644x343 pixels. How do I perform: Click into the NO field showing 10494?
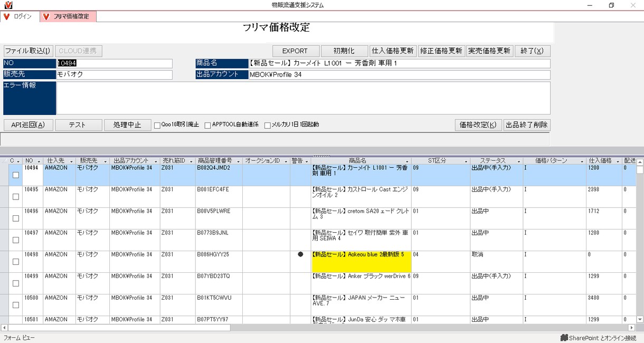115,63
